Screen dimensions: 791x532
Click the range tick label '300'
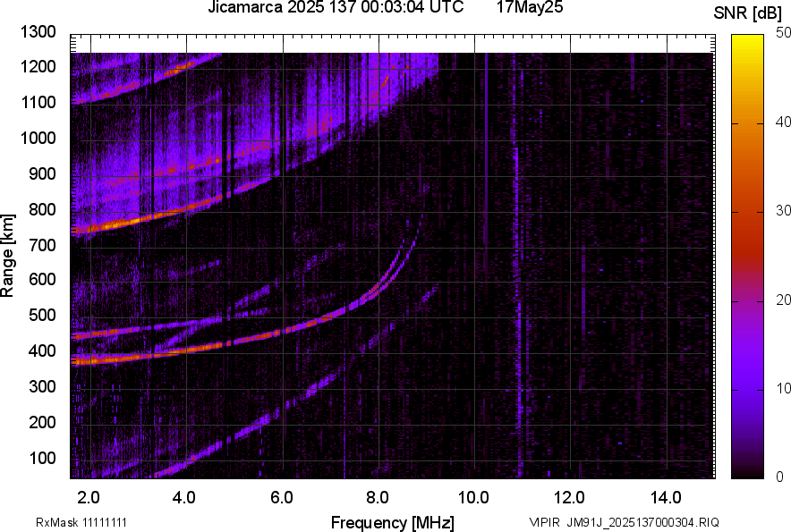pos(42,386)
